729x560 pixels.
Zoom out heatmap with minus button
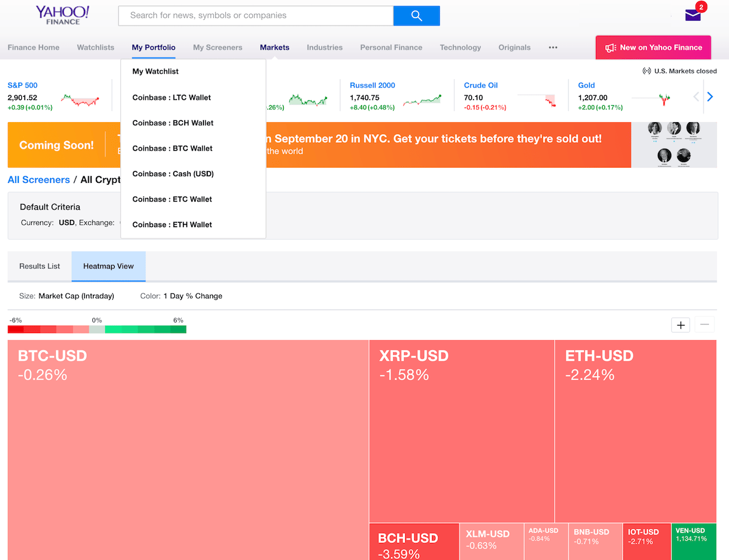[x=705, y=325]
